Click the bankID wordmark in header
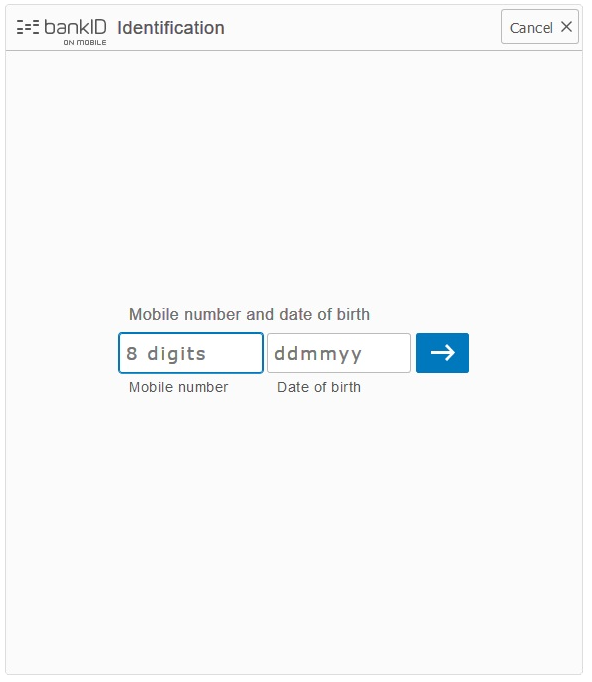This screenshot has height=682, width=592. pos(75,27)
